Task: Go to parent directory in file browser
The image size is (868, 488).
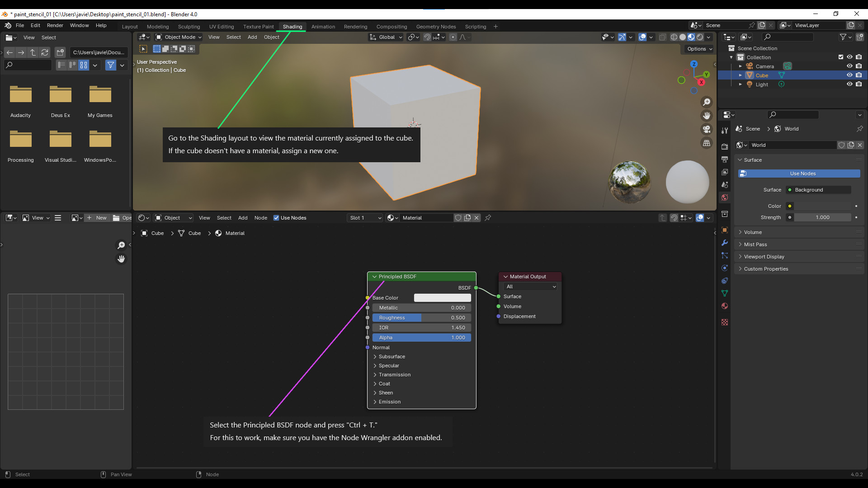Action: (33, 52)
